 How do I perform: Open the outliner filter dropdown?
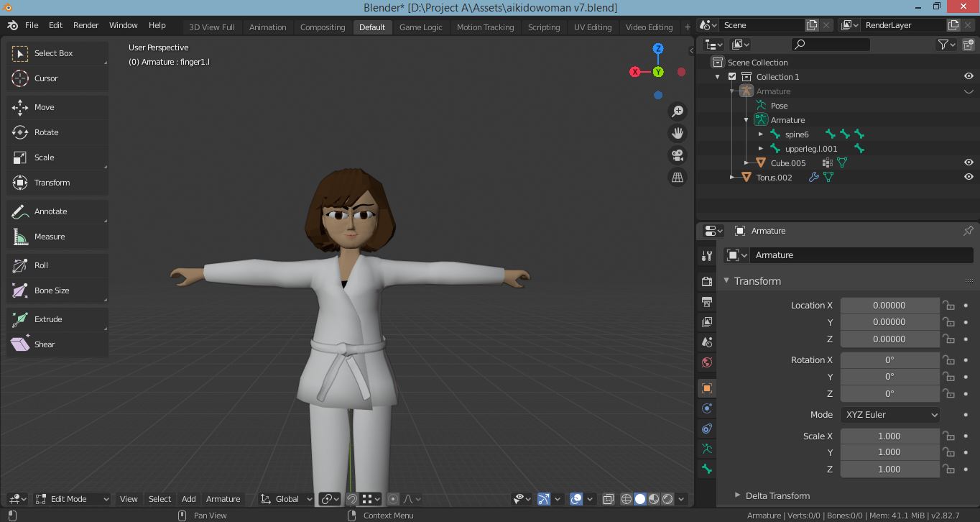(948, 45)
